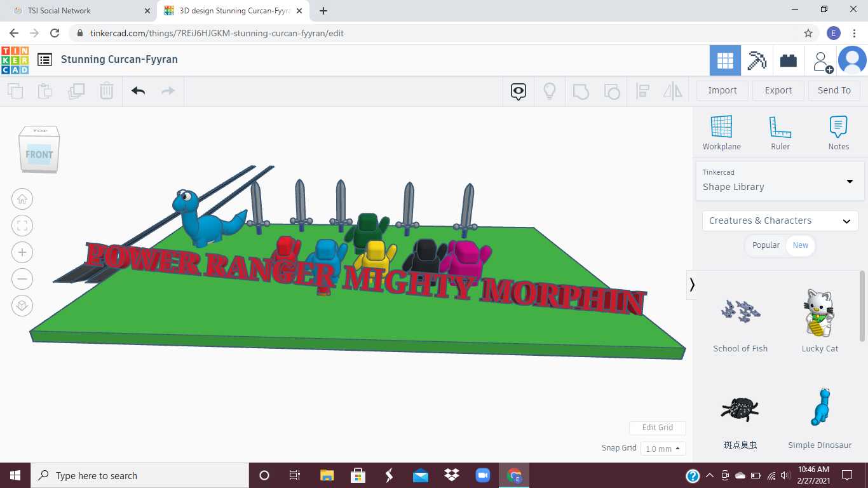Click the Copy tool icon
The height and width of the screenshot is (488, 868).
coord(15,91)
